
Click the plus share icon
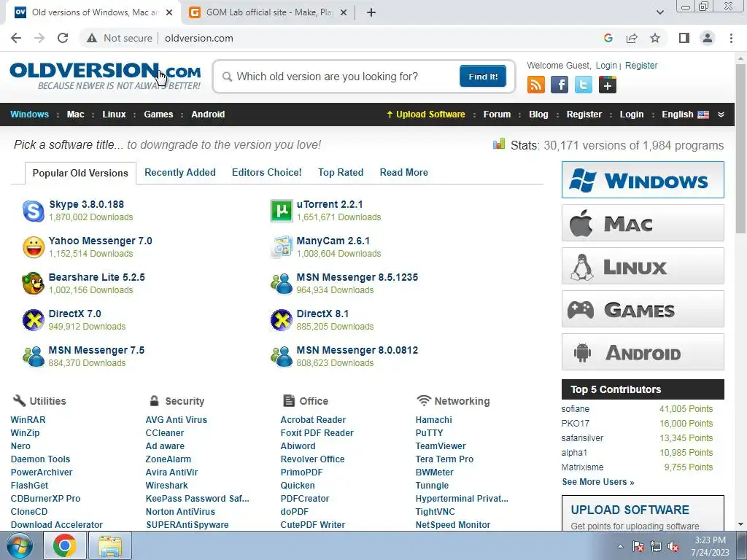click(x=608, y=85)
